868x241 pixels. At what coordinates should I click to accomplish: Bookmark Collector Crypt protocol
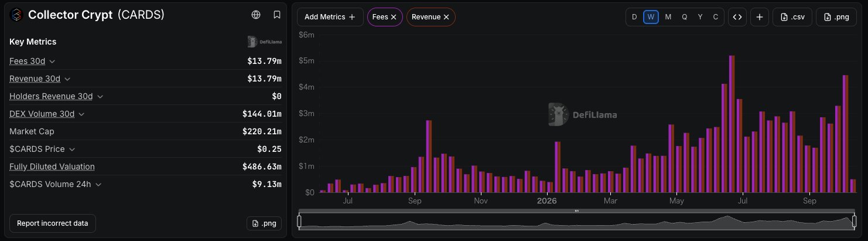click(277, 15)
